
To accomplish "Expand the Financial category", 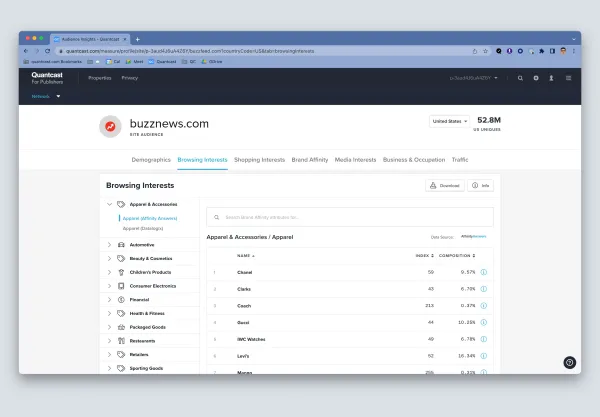I will [109, 300].
